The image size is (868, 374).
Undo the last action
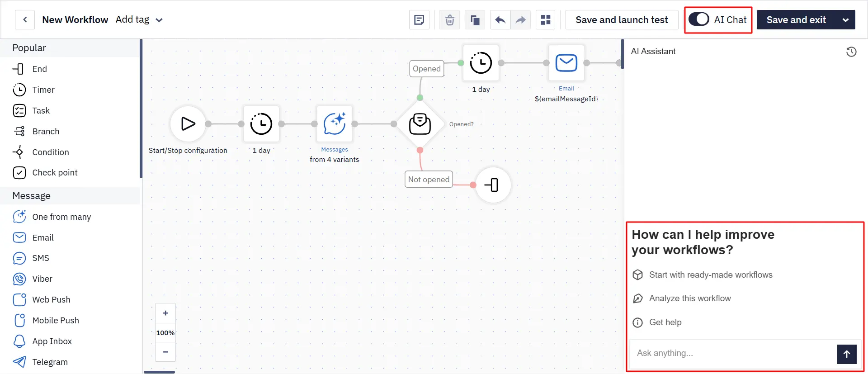click(x=500, y=20)
